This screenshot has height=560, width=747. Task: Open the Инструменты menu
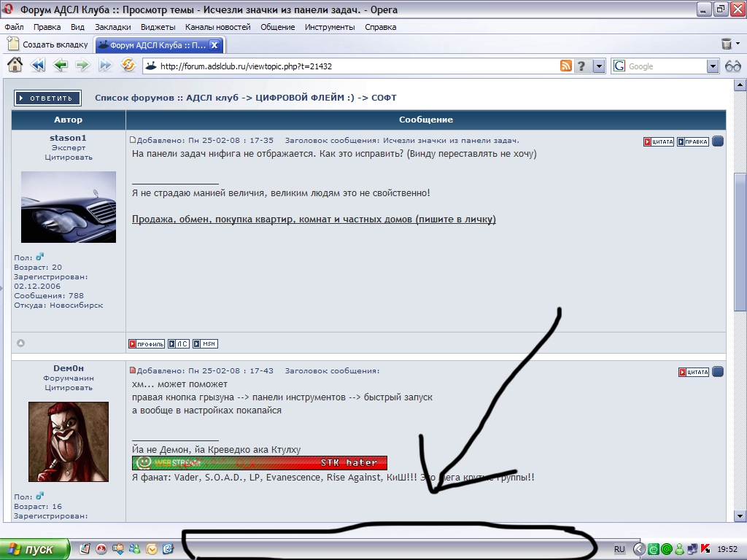330,27
